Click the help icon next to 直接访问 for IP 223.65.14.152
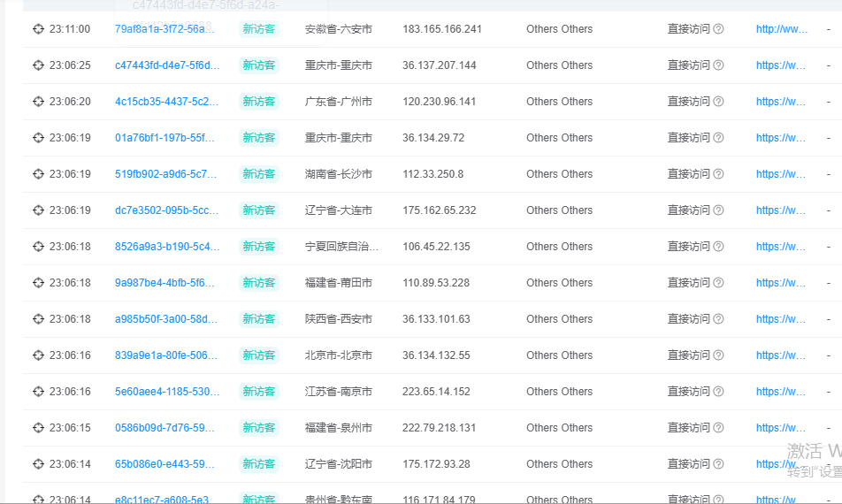Viewport: 842px width, 504px height. coord(718,392)
